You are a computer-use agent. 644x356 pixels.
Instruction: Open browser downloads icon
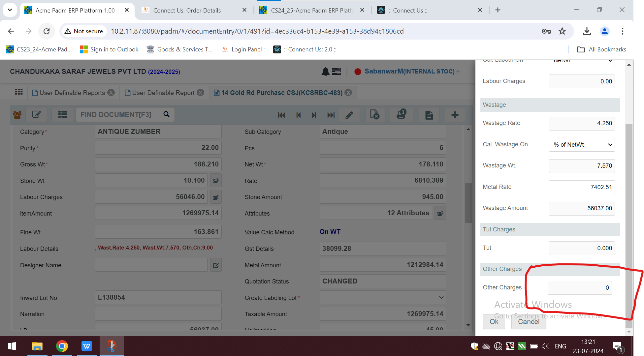pos(587,31)
